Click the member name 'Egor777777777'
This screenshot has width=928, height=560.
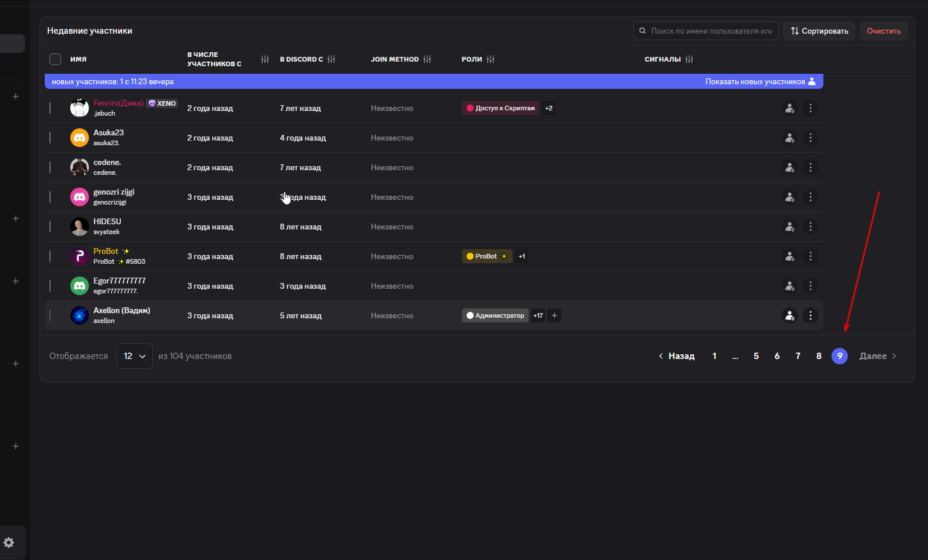[x=120, y=281]
